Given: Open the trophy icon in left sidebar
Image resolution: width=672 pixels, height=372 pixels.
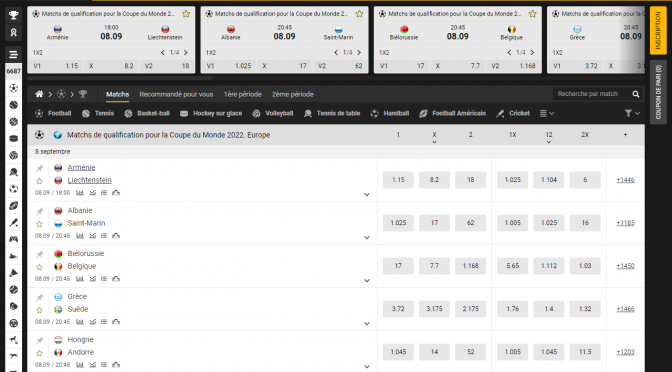Looking at the screenshot, I should click(13, 15).
